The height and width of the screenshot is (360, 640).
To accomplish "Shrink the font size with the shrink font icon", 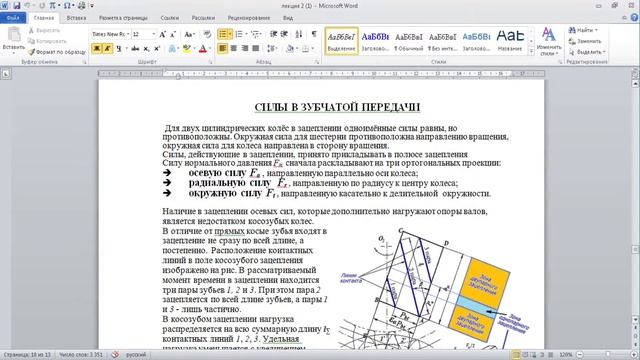I will coord(173,34).
